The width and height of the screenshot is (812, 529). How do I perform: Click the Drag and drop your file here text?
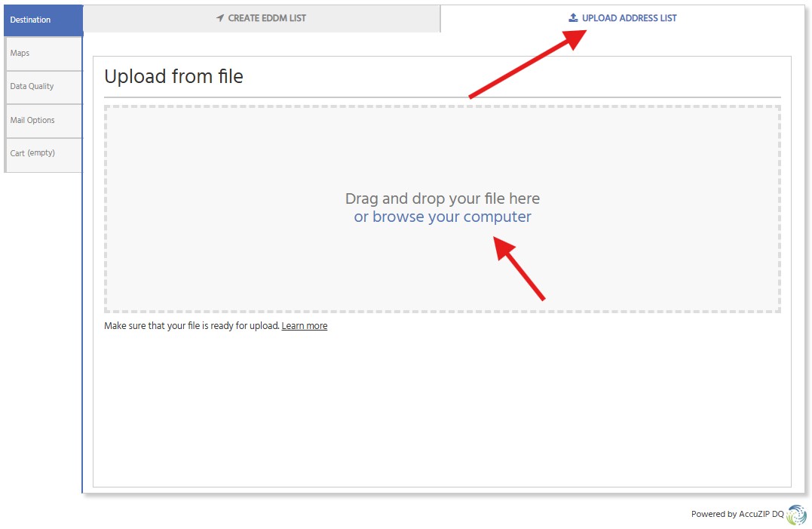(x=443, y=198)
